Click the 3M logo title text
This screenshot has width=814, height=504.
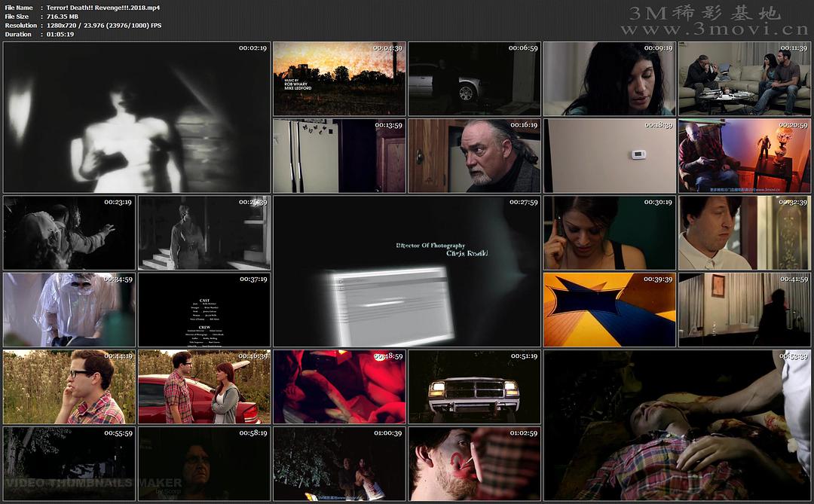pyautogui.click(x=705, y=13)
